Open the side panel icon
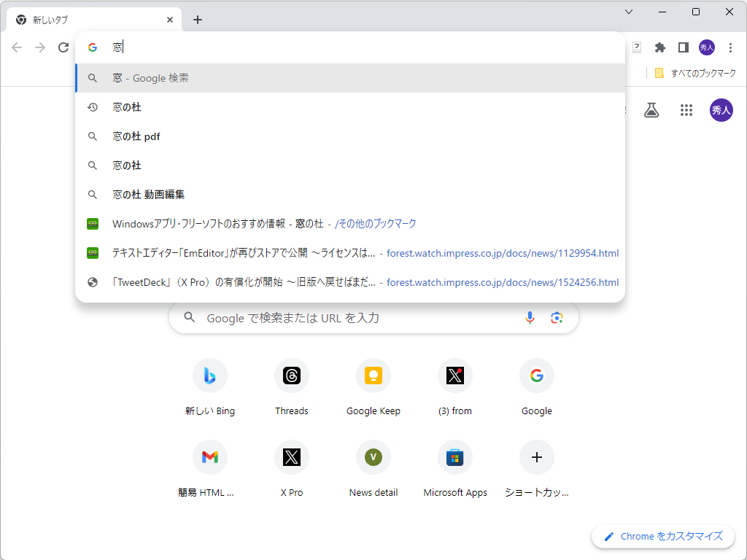This screenshot has height=560, width=747. tap(683, 47)
